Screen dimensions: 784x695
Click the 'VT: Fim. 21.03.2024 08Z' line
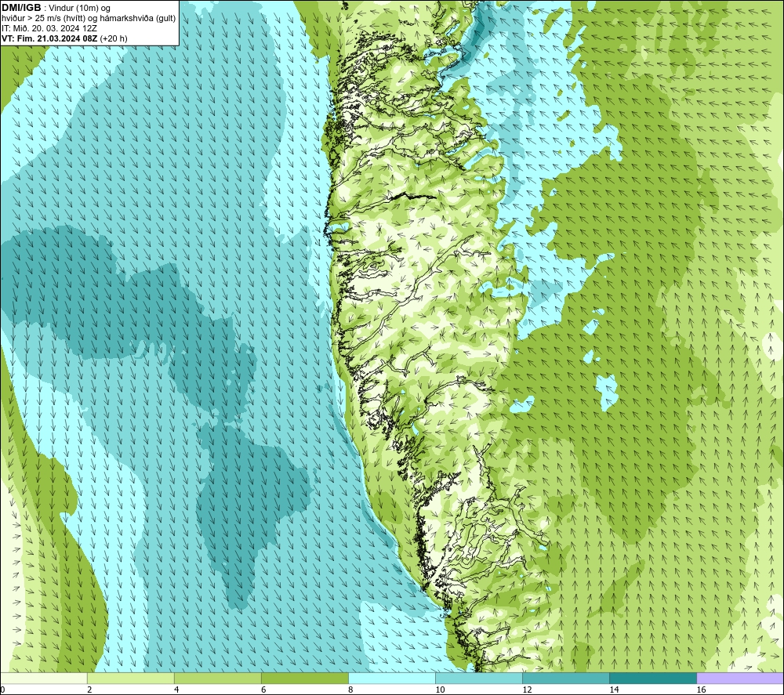click(x=50, y=38)
